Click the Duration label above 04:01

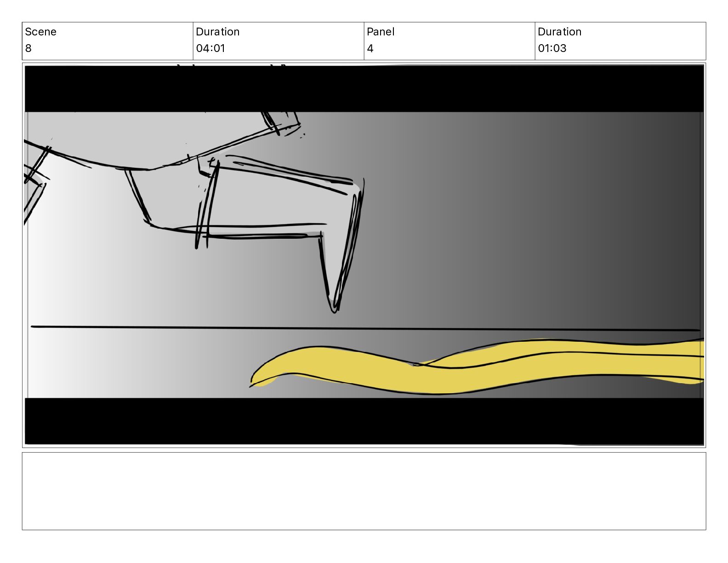217,32
